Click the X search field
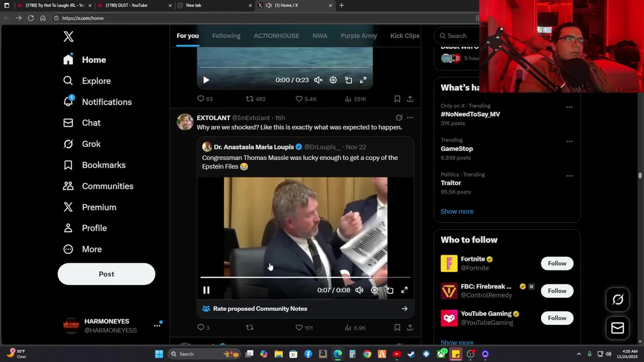The height and width of the screenshot is (362, 644). (x=457, y=36)
